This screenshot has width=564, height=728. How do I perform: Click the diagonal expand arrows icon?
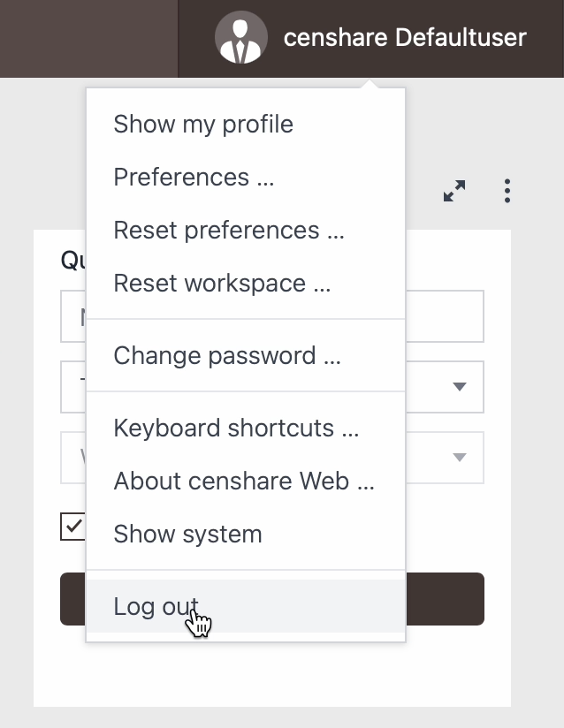pos(454,190)
